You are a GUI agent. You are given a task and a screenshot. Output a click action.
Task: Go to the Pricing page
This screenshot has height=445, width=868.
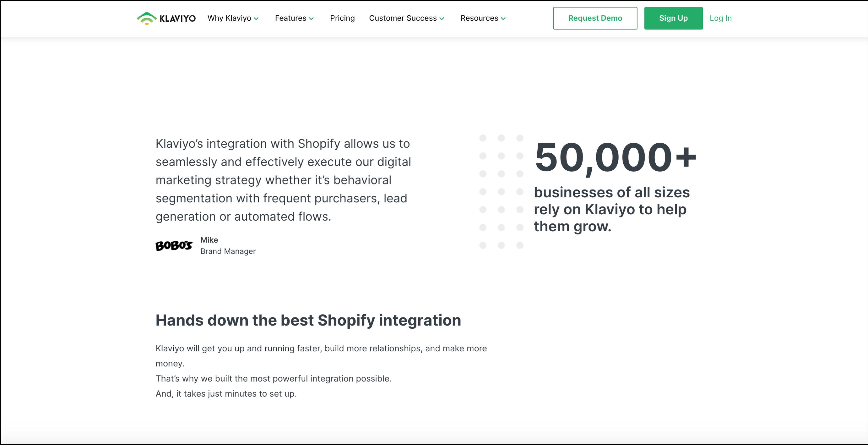tap(342, 18)
